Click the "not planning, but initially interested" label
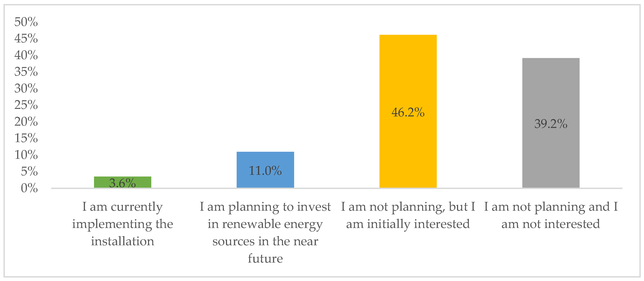 408,215
